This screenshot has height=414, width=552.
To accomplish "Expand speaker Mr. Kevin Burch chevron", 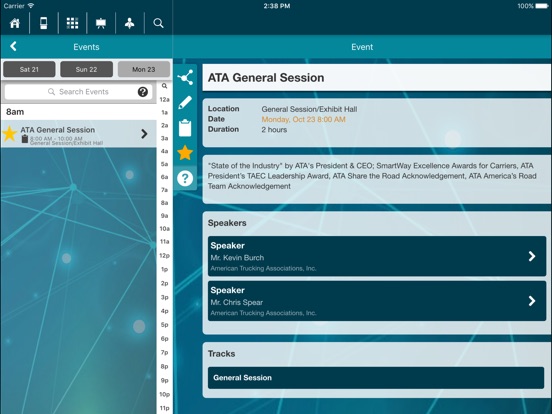I will tap(532, 256).
